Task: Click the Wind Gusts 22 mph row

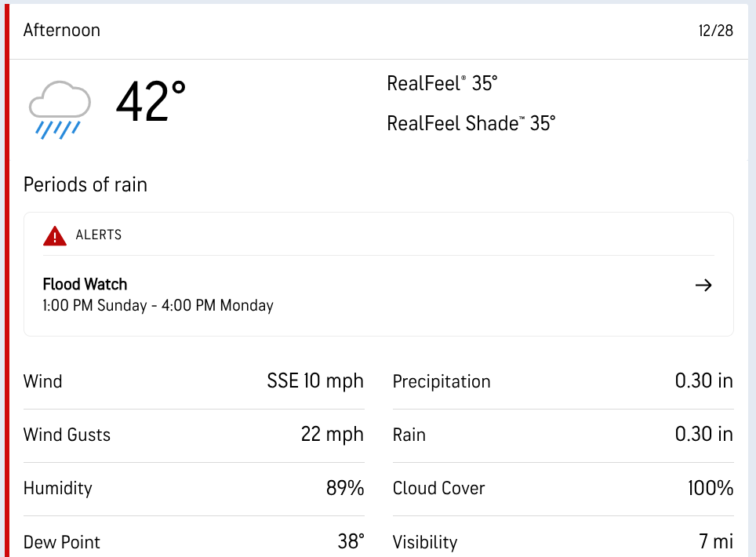Action: pos(194,435)
